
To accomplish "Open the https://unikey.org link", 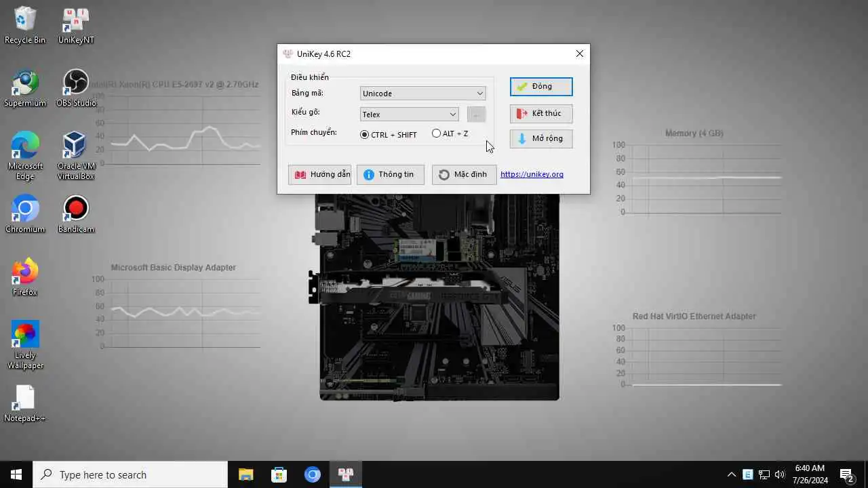I will click(x=532, y=174).
